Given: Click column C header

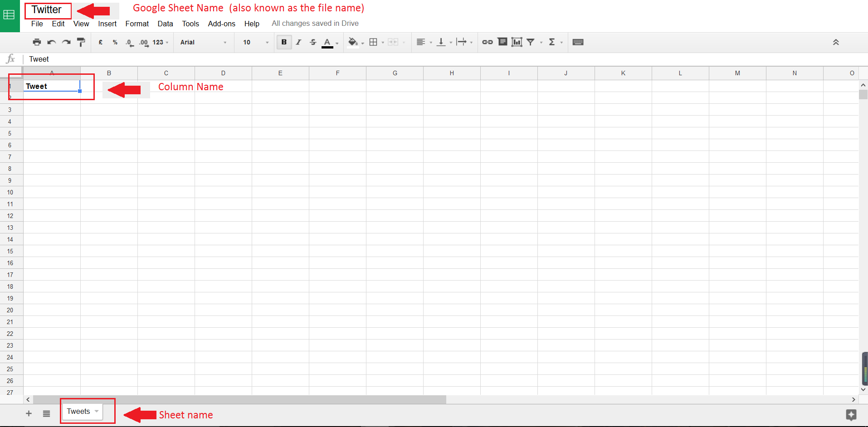Looking at the screenshot, I should pos(166,73).
